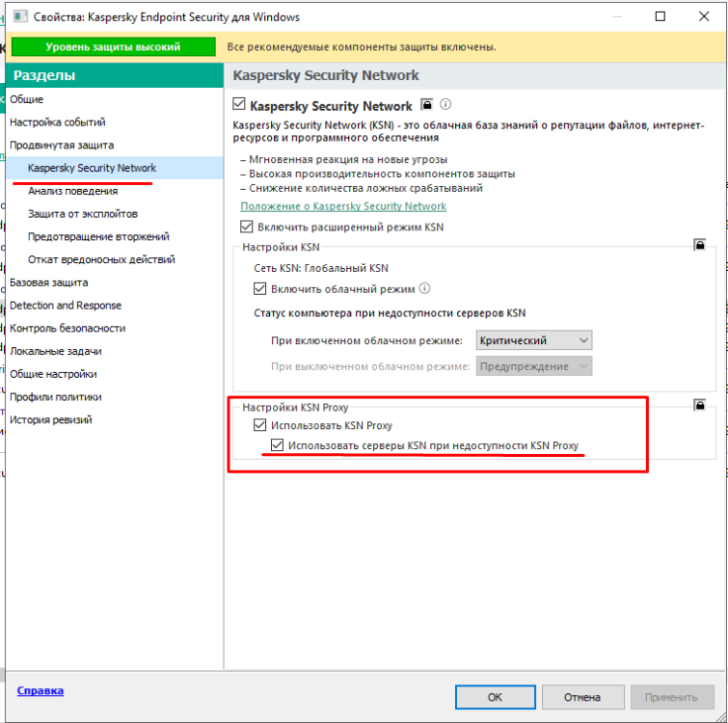Toggle lock icon for Настройки KSN group

point(699,245)
